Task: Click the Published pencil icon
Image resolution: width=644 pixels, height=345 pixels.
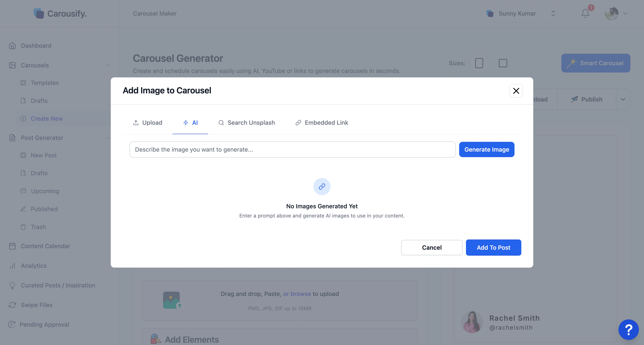Action: point(23,209)
